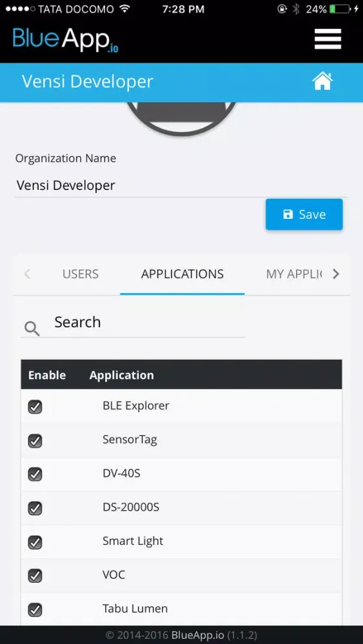Screen dimensions: 363x644
Task: Focus the Search field
Action: tap(149, 323)
